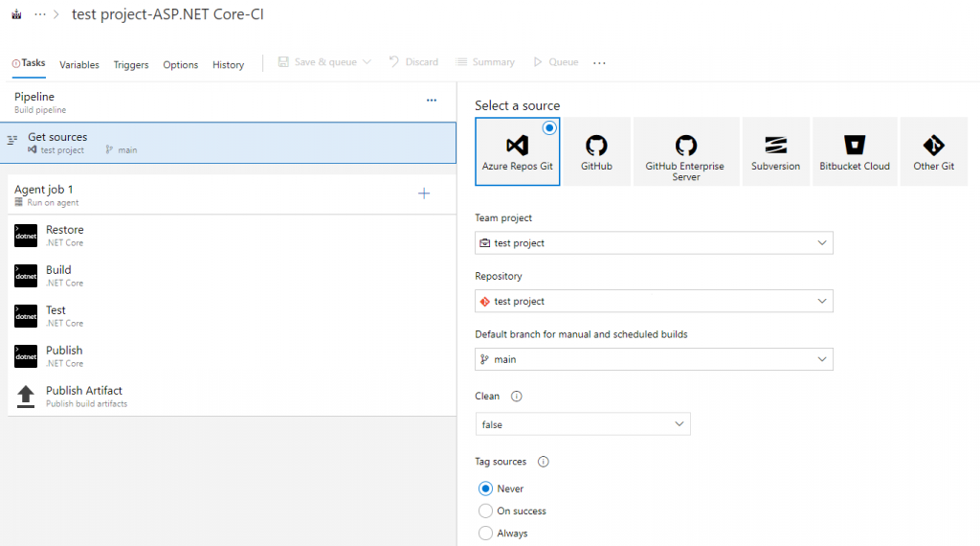The height and width of the screenshot is (546, 980).
Task: Click Summary button
Action: 485,62
